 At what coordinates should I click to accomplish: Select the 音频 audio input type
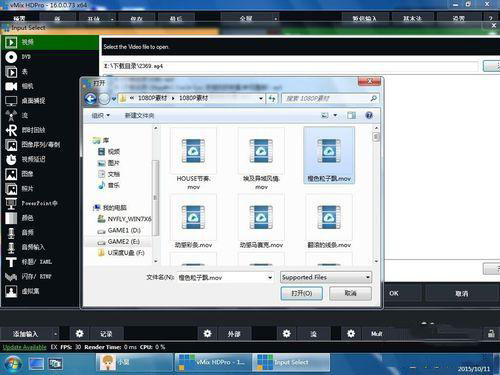41,233
